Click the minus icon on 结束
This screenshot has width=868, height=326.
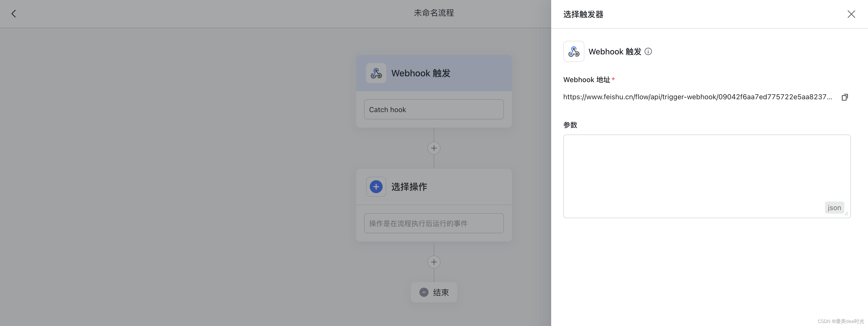(x=423, y=292)
